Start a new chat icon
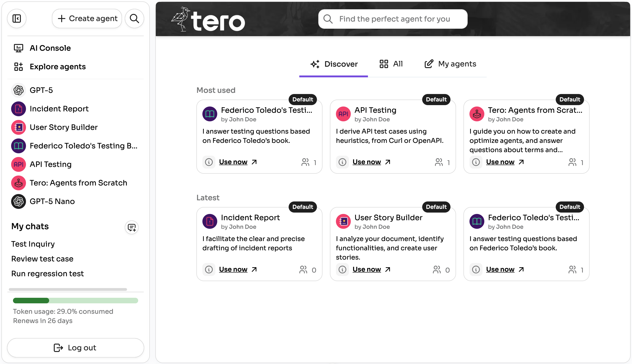The image size is (632, 364). 132,227
